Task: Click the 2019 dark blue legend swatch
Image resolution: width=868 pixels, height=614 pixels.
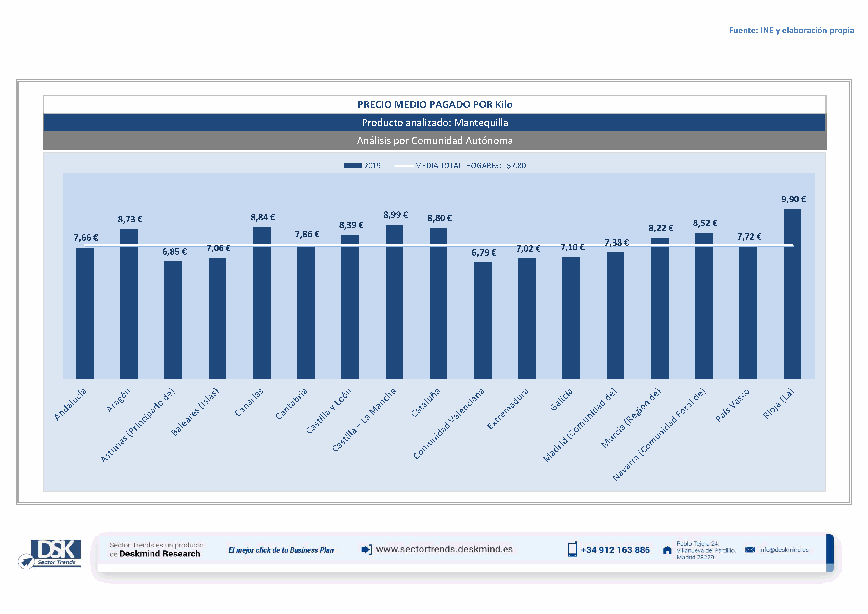Action: pyautogui.click(x=353, y=166)
